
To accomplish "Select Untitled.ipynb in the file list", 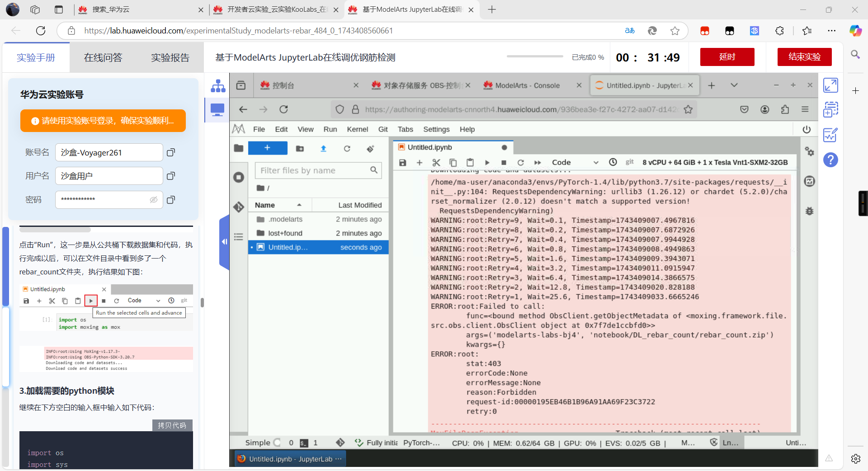I will click(x=318, y=247).
